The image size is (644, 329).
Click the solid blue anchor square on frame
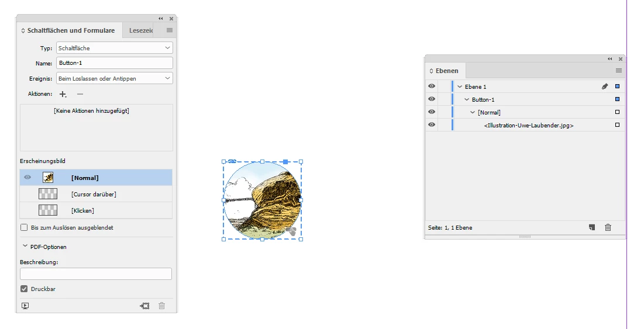click(x=286, y=162)
